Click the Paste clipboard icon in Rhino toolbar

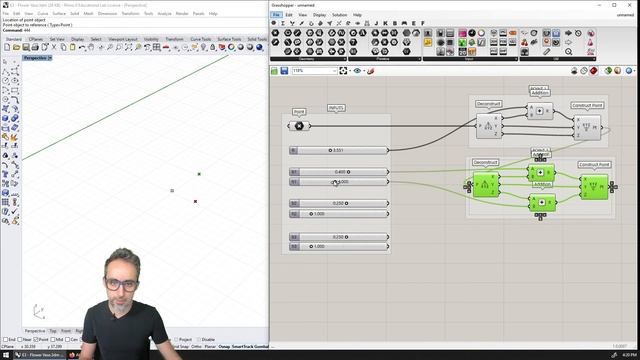click(73, 48)
